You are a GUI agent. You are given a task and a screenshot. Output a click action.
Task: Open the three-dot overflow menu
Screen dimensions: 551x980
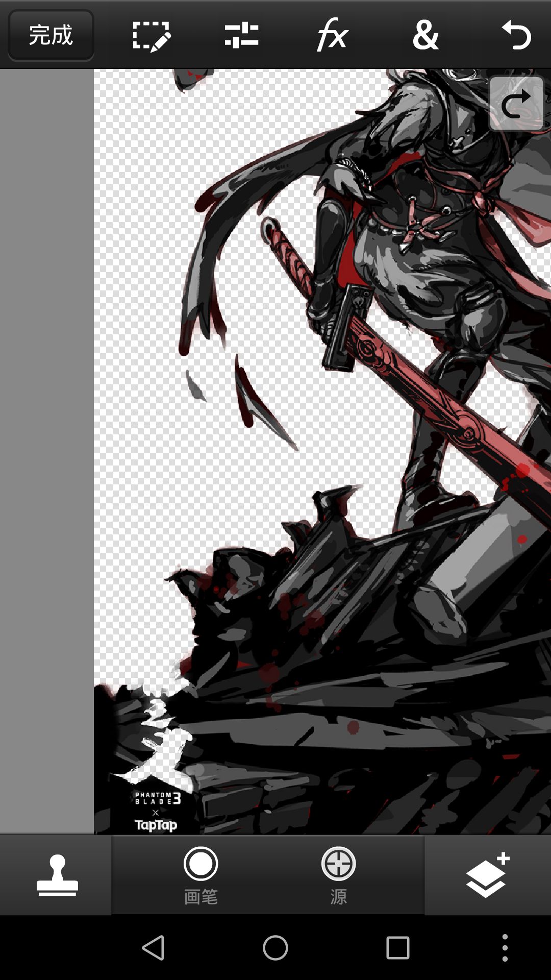click(505, 948)
